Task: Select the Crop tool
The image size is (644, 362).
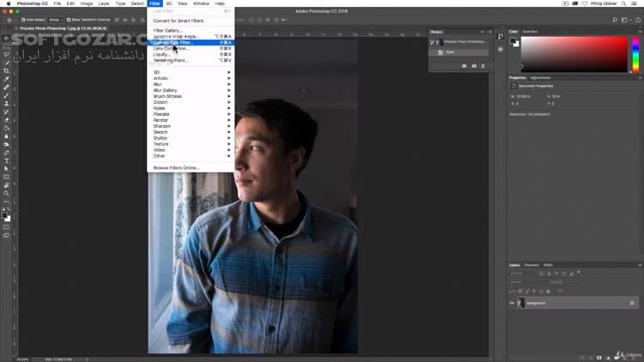Action: [6, 71]
